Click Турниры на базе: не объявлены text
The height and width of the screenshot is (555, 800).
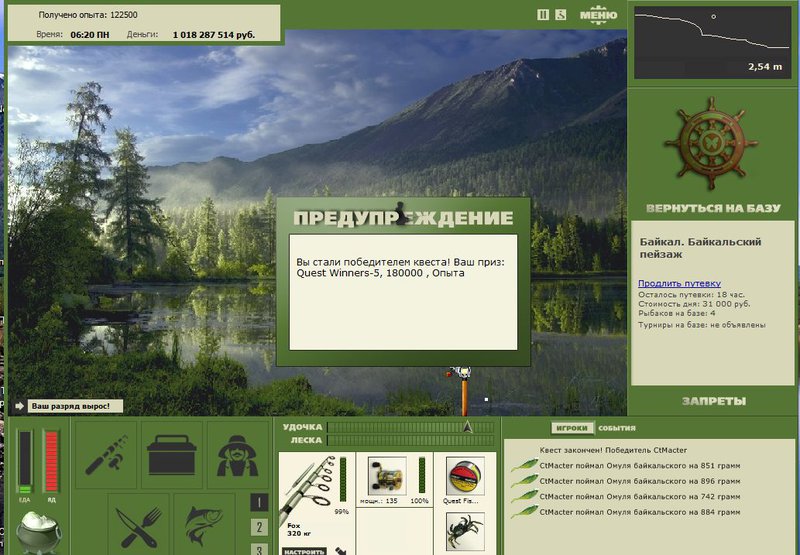point(702,325)
